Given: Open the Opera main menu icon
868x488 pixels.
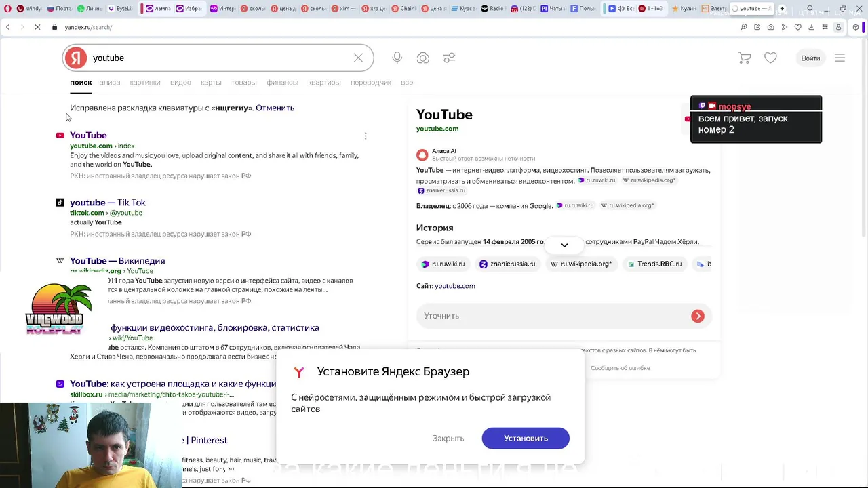Looking at the screenshot, I should point(7,9).
